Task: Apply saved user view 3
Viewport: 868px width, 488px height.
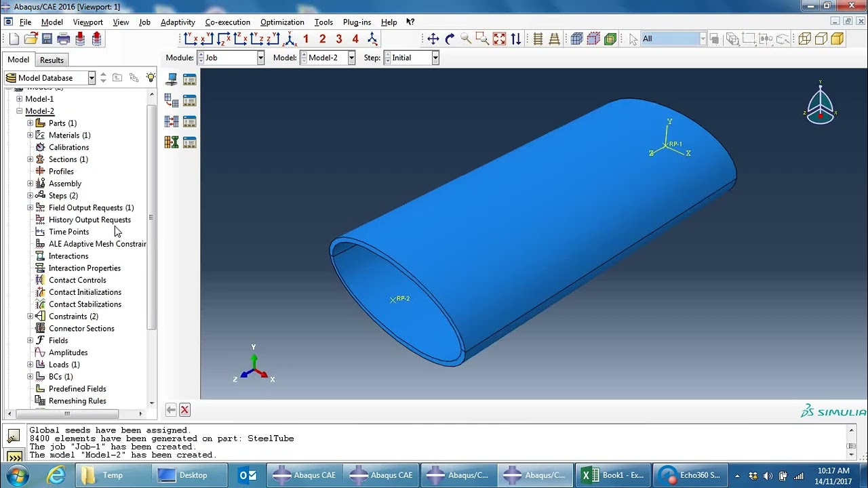Action: pos(339,39)
